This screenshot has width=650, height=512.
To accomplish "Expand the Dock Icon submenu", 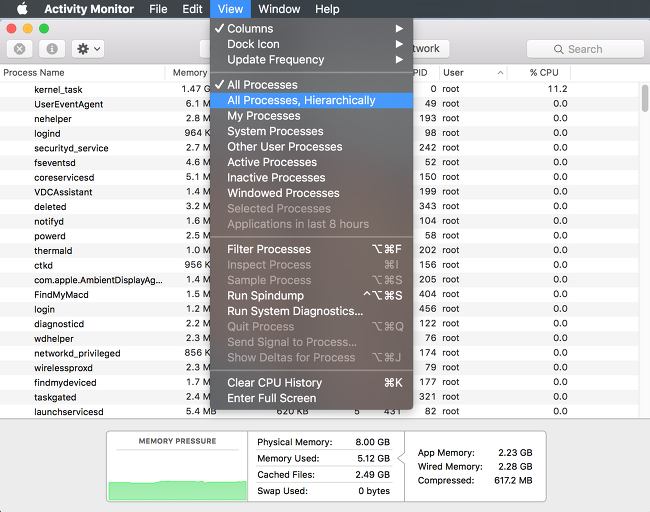I will (x=311, y=44).
